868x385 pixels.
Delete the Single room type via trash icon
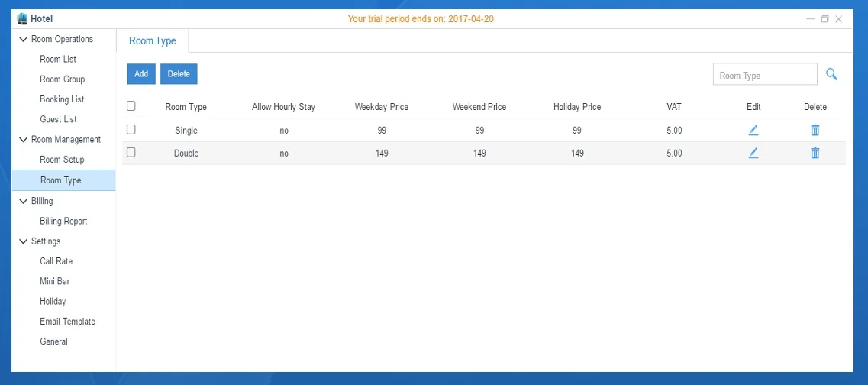815,131
